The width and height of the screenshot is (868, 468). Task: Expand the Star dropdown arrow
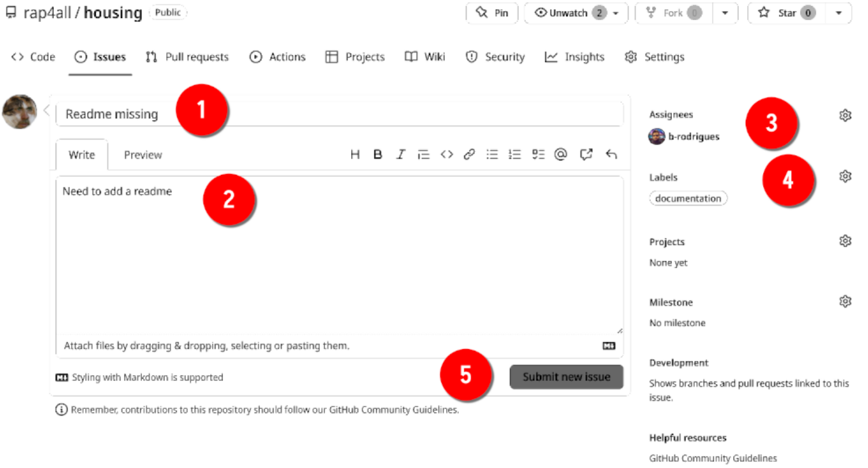(x=838, y=13)
